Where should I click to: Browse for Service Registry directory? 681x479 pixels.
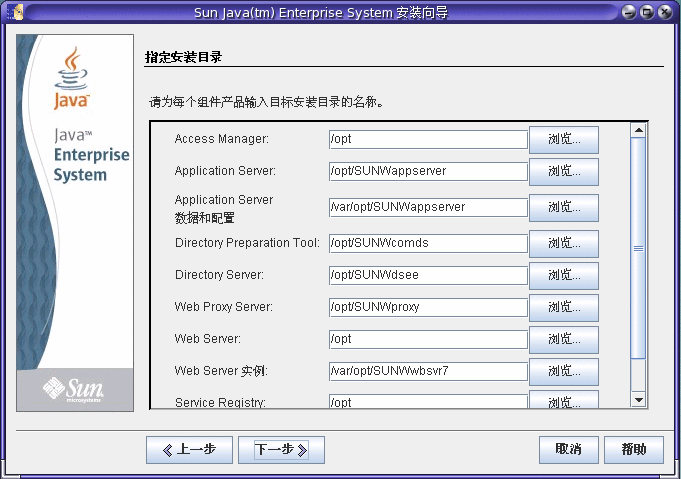564,400
